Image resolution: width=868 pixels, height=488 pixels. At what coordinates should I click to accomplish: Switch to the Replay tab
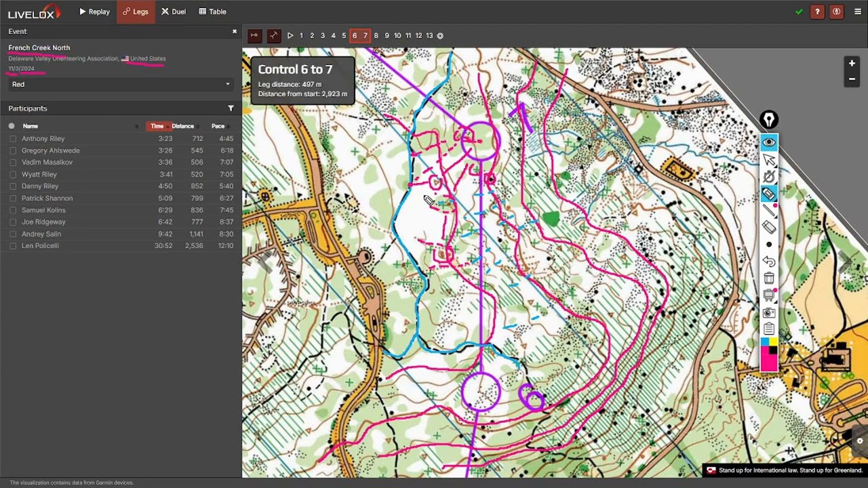(x=94, y=12)
